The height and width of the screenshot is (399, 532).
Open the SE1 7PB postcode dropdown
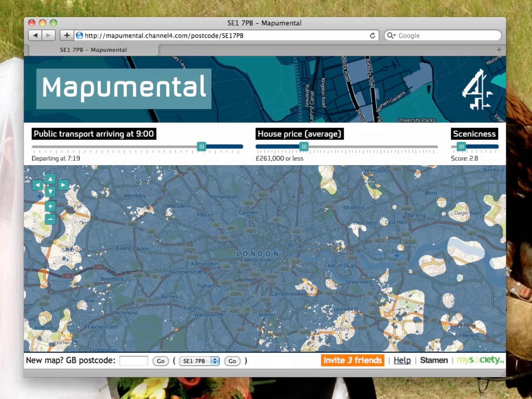click(x=199, y=361)
